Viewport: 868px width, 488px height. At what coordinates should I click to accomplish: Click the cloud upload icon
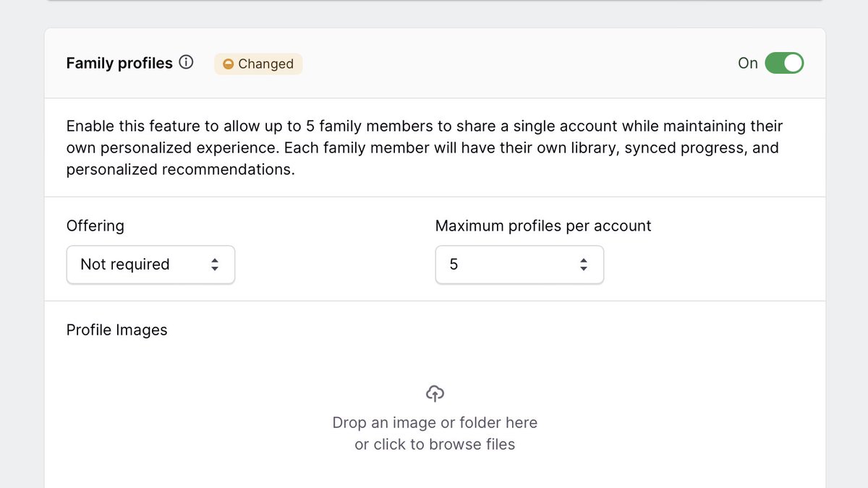tap(434, 393)
